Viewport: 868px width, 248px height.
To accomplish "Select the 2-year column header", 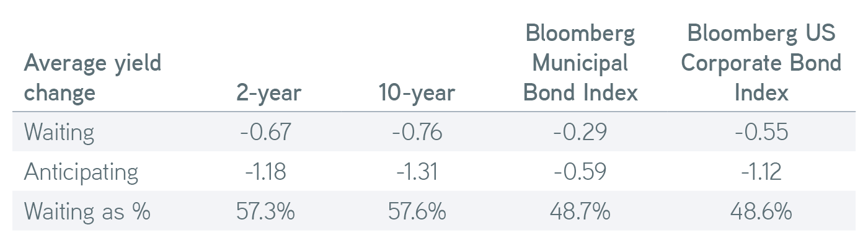I will pos(268,93).
